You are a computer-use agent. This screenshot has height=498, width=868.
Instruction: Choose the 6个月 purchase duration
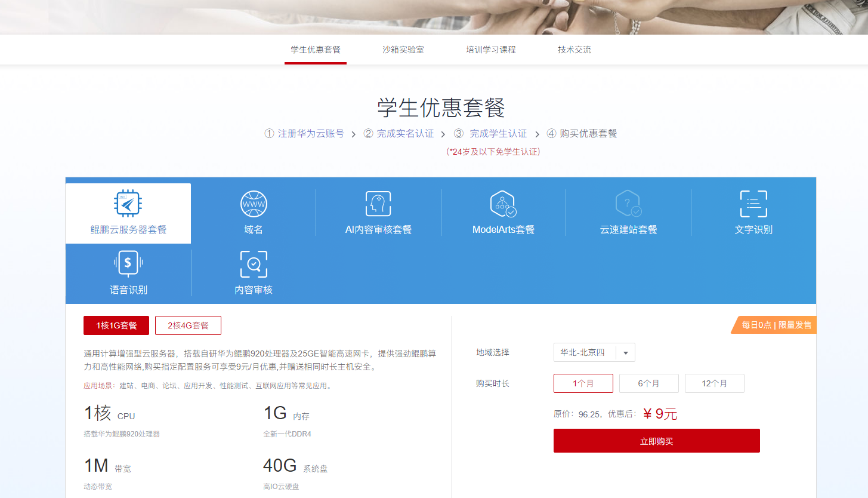(x=648, y=383)
